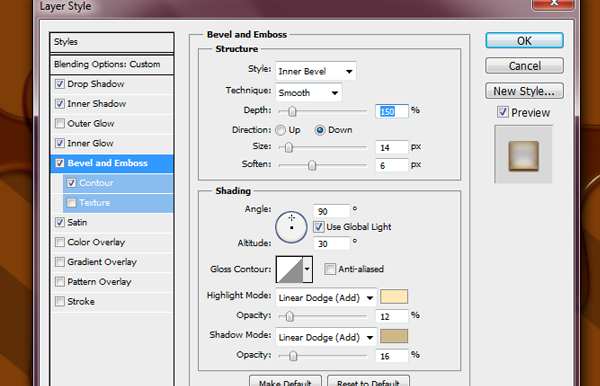
Task: Select the Inner Shadow effect row
Action: (112, 104)
